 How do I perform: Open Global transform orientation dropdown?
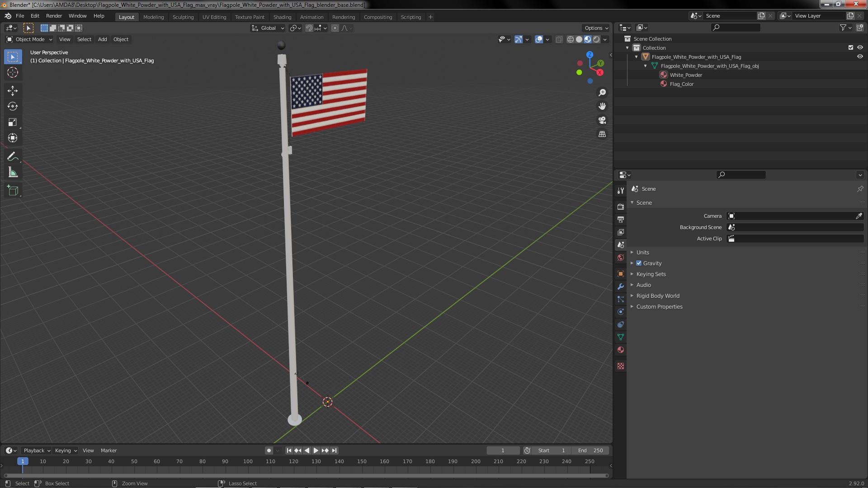[268, 28]
